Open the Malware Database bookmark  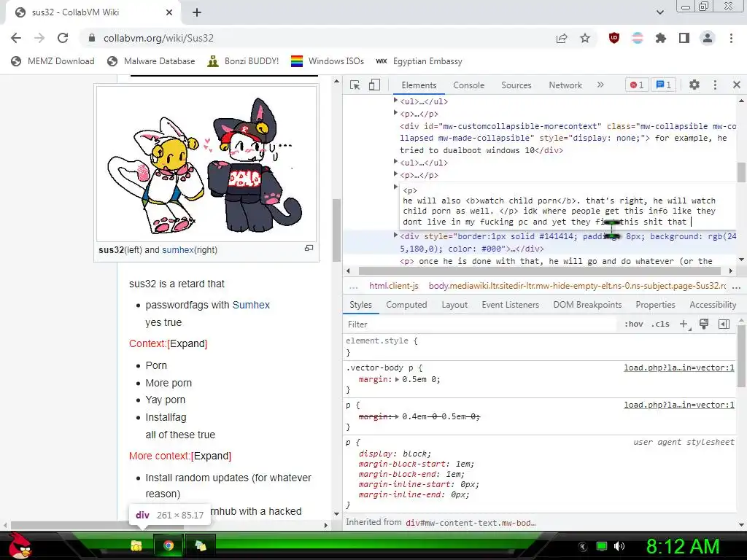[x=152, y=61]
